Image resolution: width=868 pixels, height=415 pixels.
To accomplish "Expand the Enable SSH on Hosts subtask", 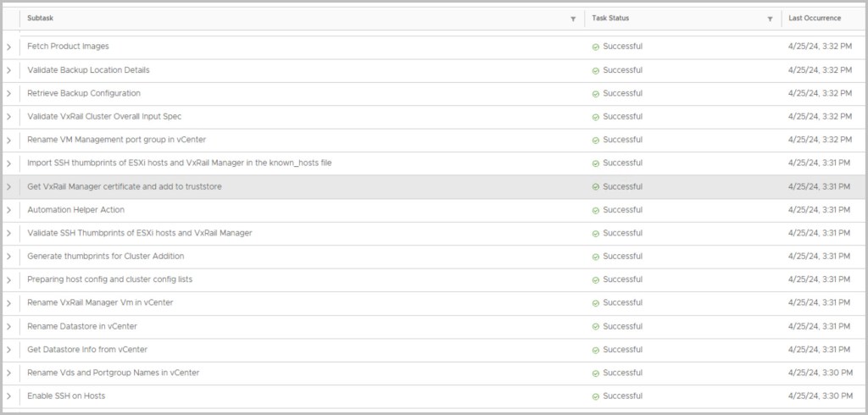I will [x=8, y=396].
